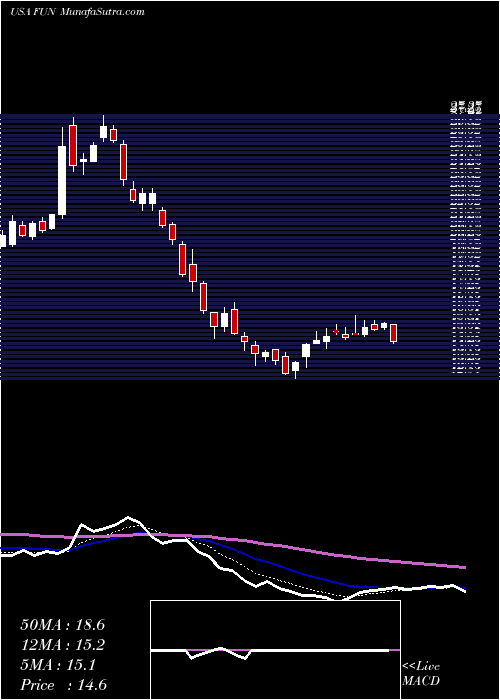Click the "MunafaSutra.com" header text
The image size is (500, 700).
coord(101,12)
